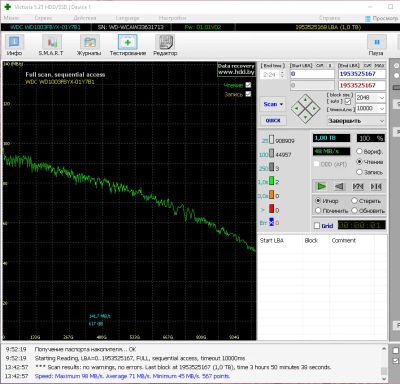Click the Start LBA input field
The height and width of the screenshot is (384, 400).
(x=312, y=74)
